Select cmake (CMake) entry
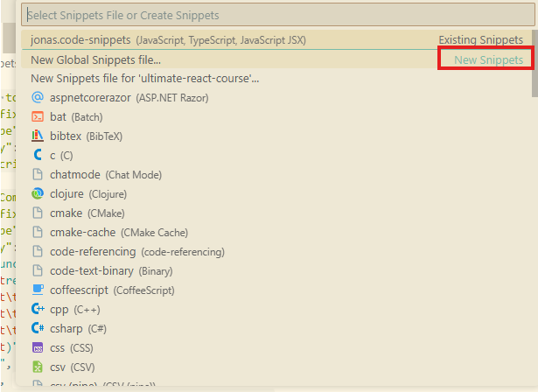The height and width of the screenshot is (392, 538). tap(276, 213)
